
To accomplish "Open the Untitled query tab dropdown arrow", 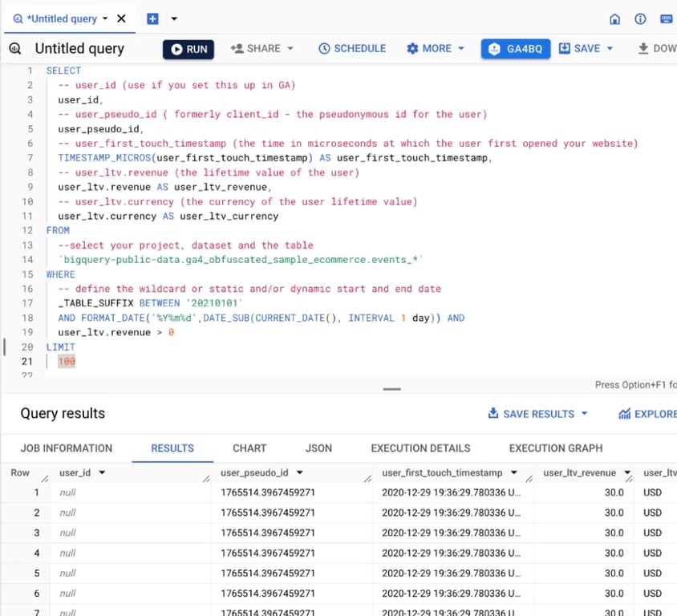I will 105,18.
